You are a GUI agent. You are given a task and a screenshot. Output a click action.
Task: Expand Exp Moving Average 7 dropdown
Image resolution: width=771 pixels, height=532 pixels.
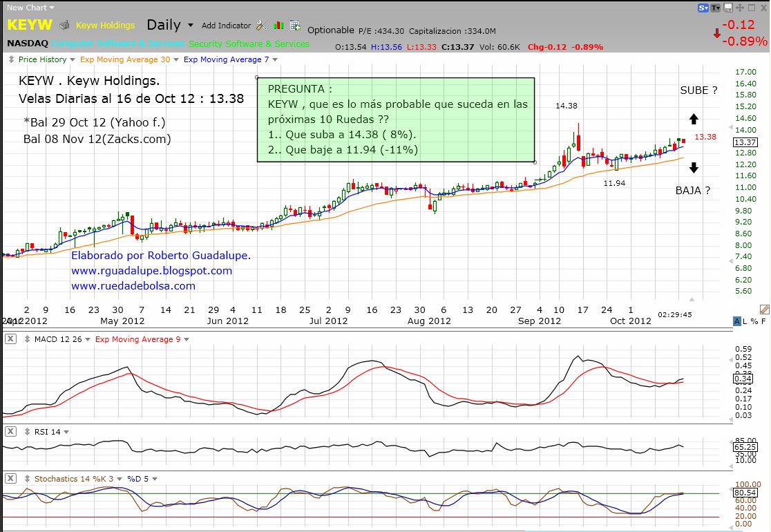pos(275,59)
